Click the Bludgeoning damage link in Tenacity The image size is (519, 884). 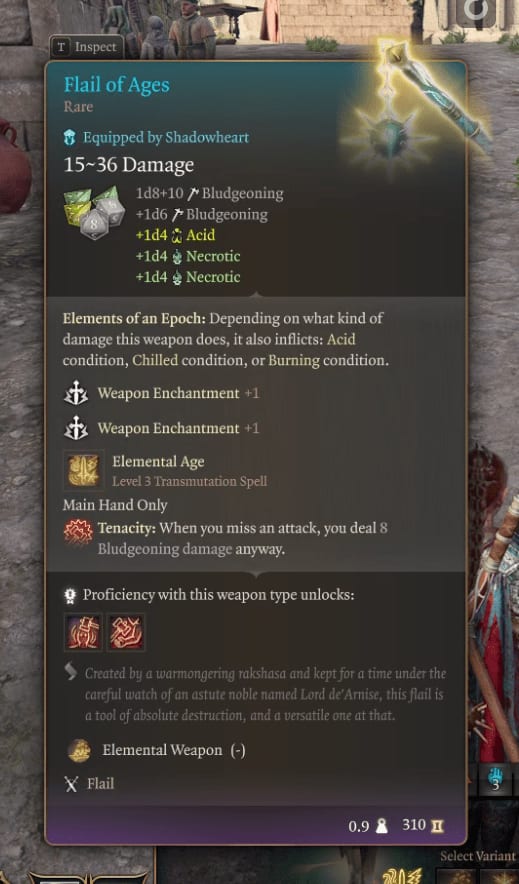click(x=165, y=549)
